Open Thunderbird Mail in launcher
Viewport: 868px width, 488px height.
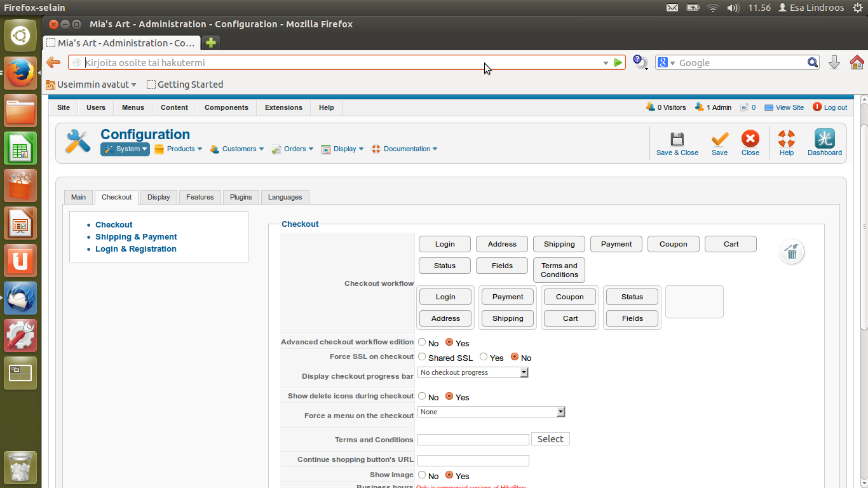pyautogui.click(x=20, y=298)
